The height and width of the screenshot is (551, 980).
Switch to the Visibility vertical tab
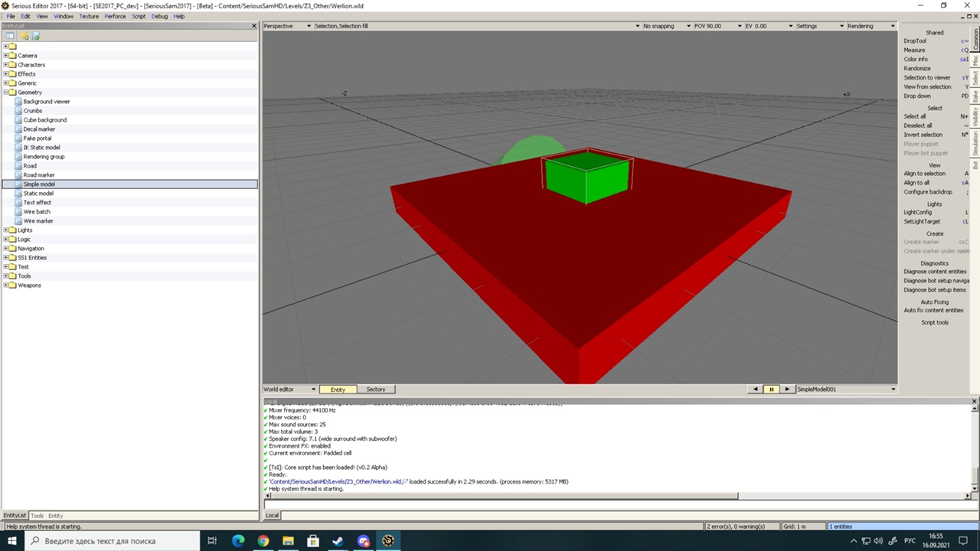[975, 116]
